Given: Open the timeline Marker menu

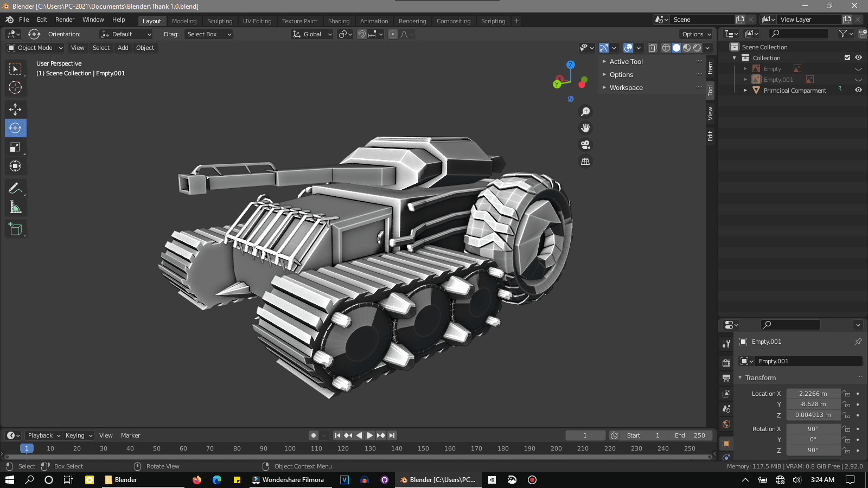Looking at the screenshot, I should point(130,435).
